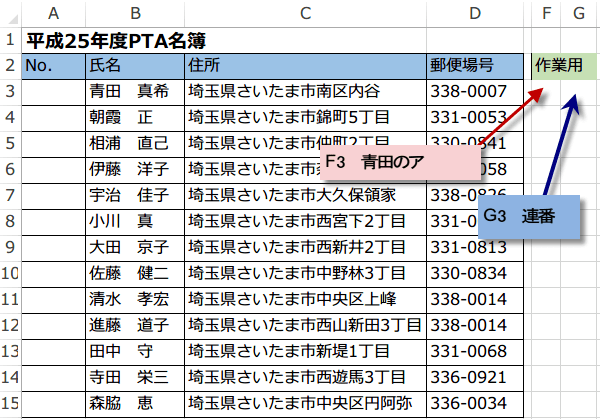Select postal code cell 331-0813
This screenshot has width=600, height=419.
pyautogui.click(x=475, y=248)
